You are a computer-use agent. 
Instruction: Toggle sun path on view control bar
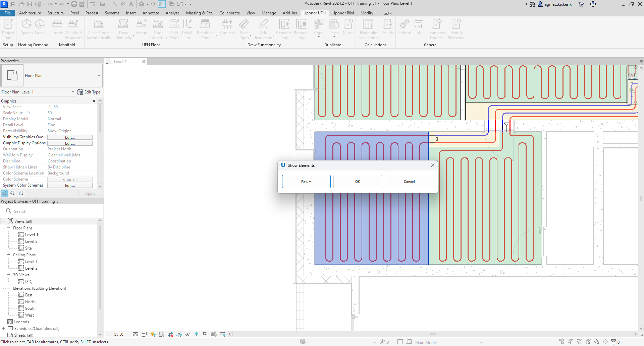click(x=153, y=334)
